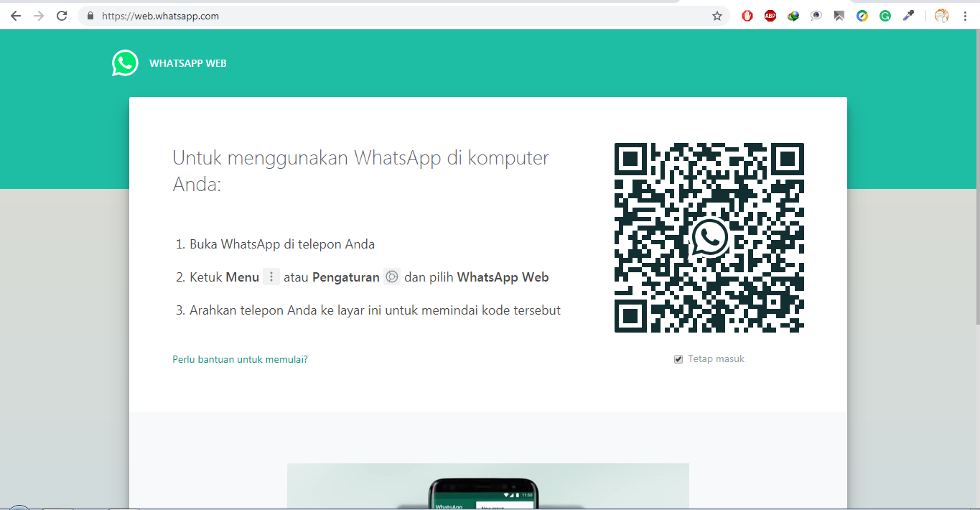Open the Grammarly extension icon
This screenshot has width=980, height=510.
(x=885, y=15)
